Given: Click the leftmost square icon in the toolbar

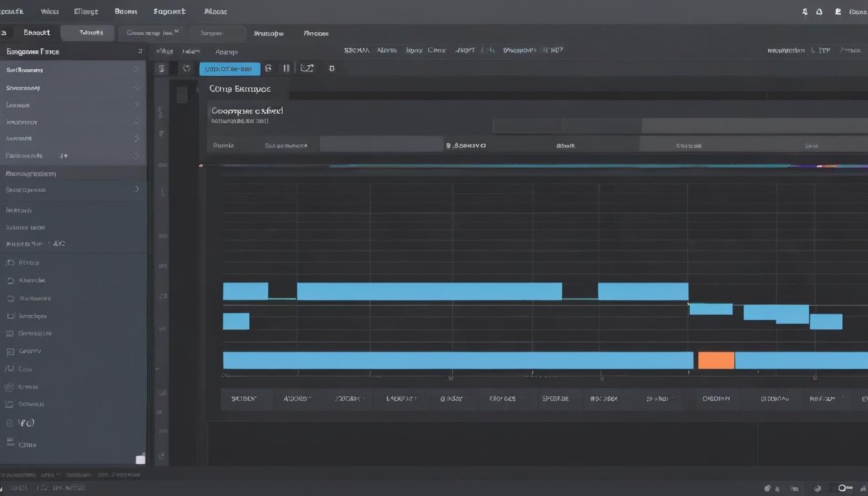Looking at the screenshot, I should click(161, 68).
